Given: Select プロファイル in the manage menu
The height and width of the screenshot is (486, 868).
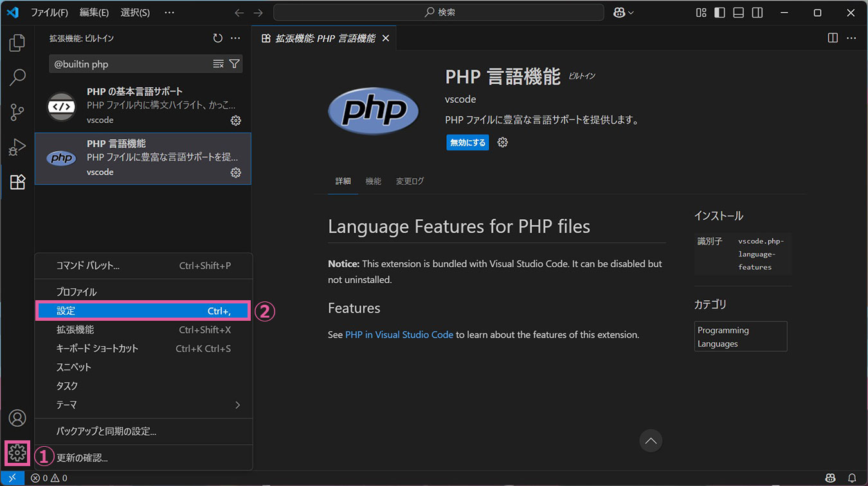Looking at the screenshot, I should [143, 292].
